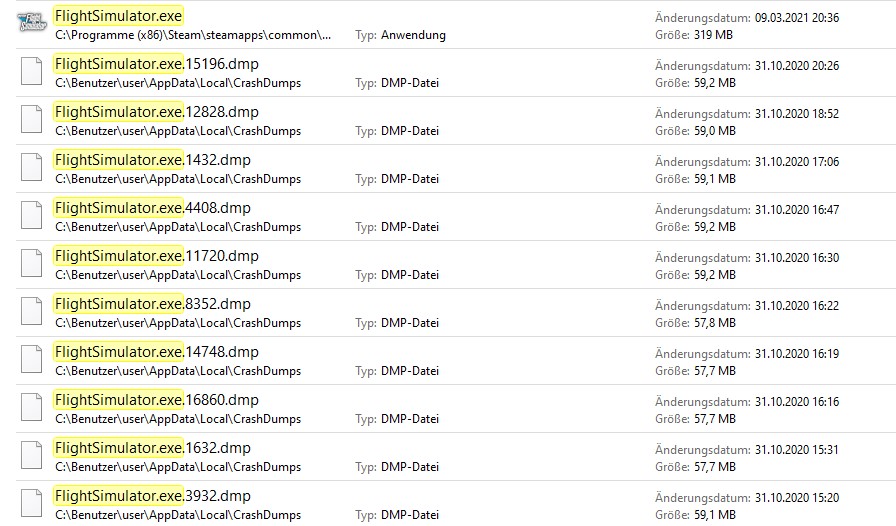896x526 pixels.
Task: Click 'Typ: DMP-Datei' on the 15196.dmp row
Action: 397,83
